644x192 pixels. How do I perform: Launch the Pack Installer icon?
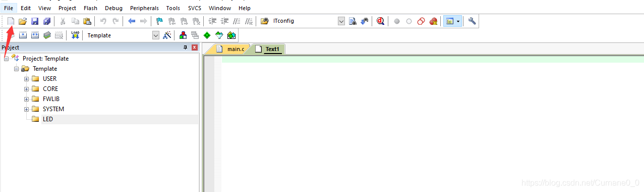[231, 35]
